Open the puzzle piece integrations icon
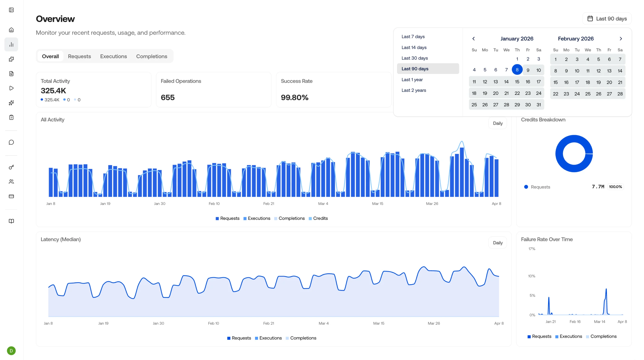This screenshot has width=644, height=360. coord(11,59)
